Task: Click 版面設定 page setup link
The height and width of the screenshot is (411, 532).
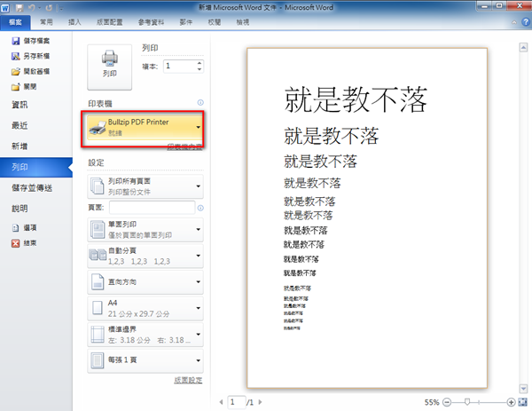Action: 188,380
